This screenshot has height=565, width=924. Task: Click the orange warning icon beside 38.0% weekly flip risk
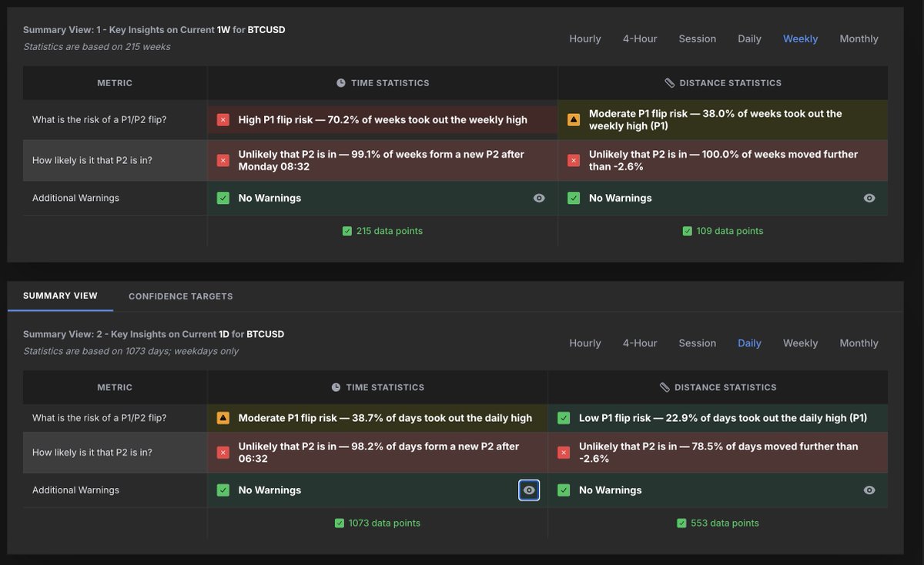(574, 119)
